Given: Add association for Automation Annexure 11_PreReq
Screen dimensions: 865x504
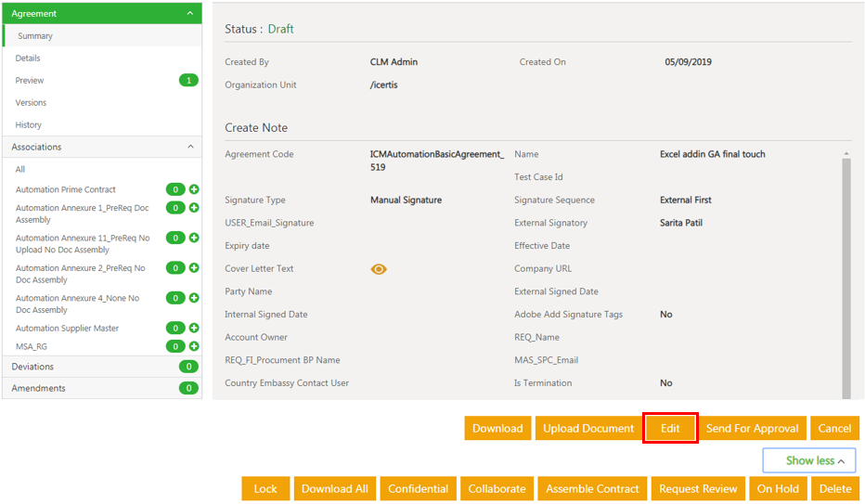Looking at the screenshot, I should click(x=194, y=238).
